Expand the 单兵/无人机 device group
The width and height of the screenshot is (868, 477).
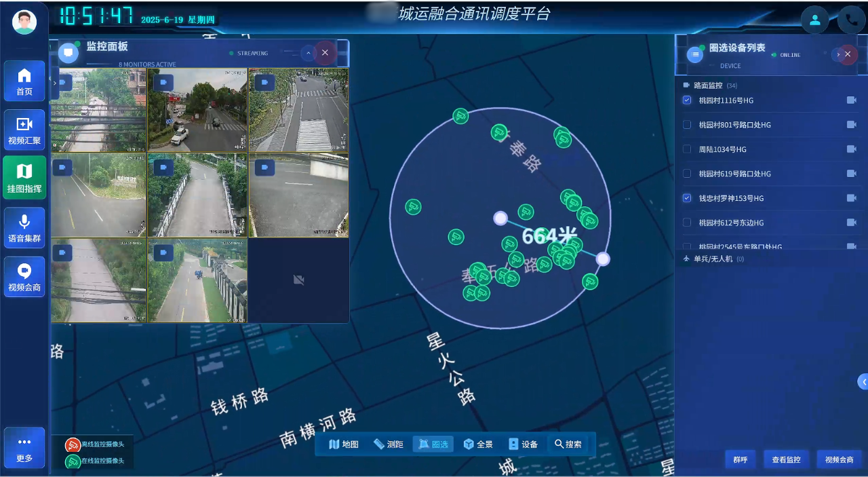[712, 259]
